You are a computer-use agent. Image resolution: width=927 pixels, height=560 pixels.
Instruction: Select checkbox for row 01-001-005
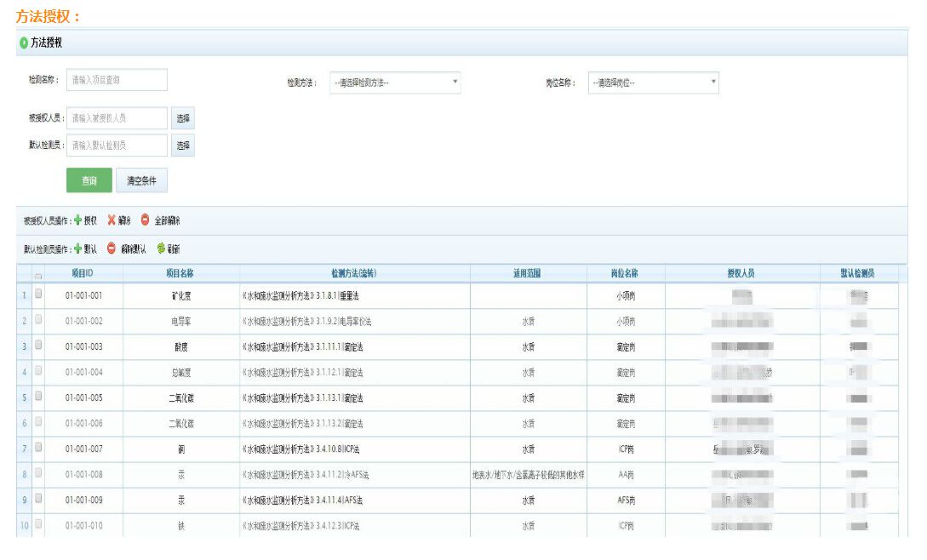(37, 397)
